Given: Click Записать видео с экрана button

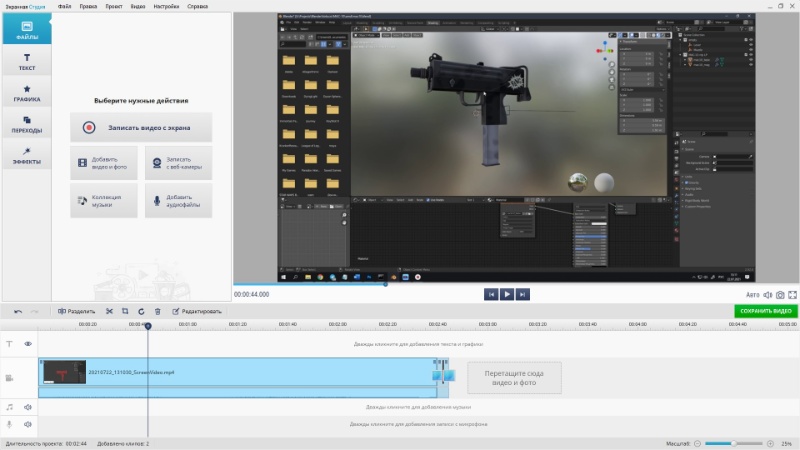Looking at the screenshot, I should (x=141, y=128).
